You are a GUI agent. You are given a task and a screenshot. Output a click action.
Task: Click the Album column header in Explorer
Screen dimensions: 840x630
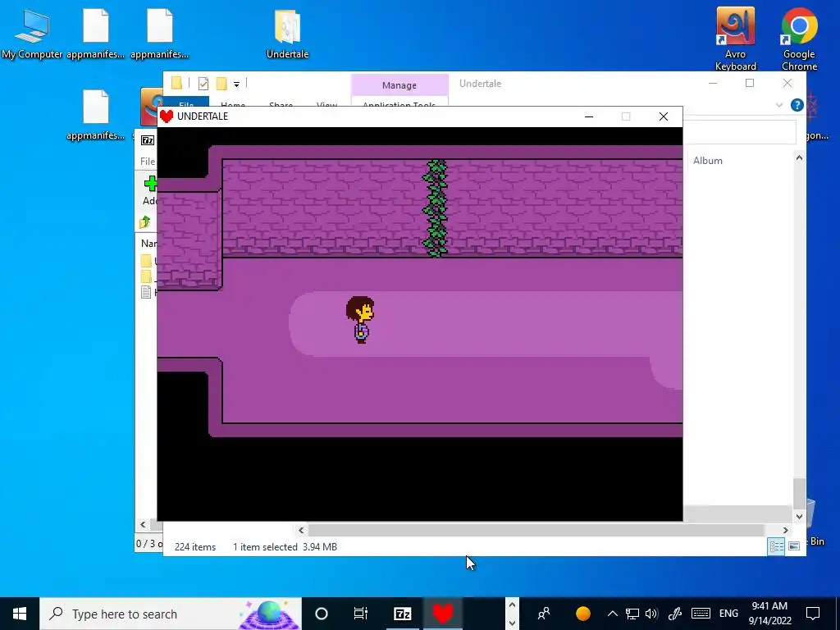(707, 161)
